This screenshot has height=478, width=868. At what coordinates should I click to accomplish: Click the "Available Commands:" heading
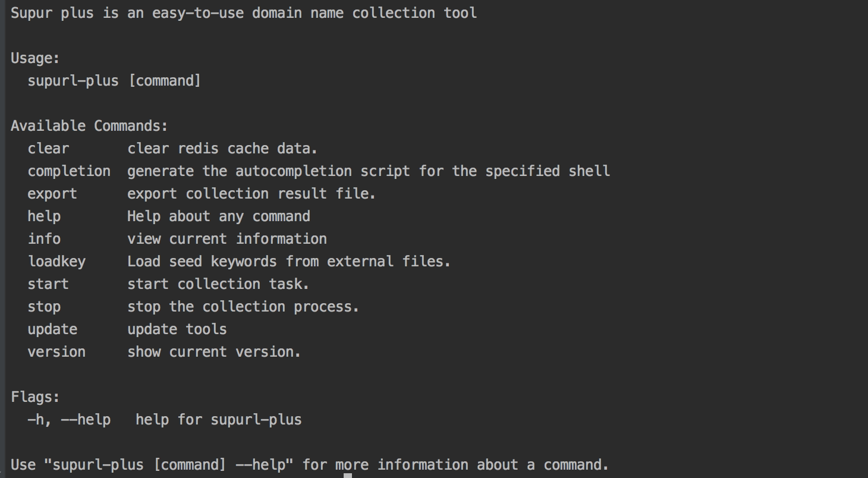pyautogui.click(x=89, y=126)
